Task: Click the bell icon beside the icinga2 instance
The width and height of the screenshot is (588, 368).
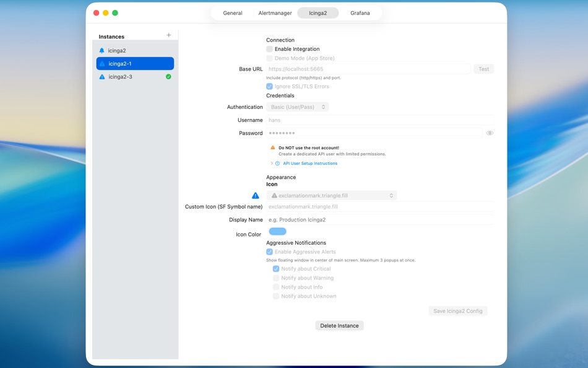Action: click(x=102, y=50)
